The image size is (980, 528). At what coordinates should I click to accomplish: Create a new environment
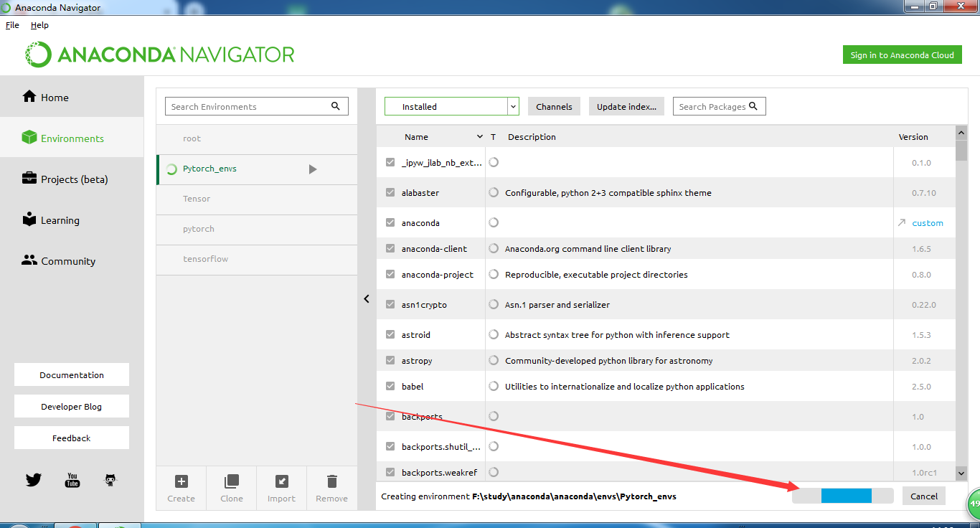[x=182, y=488]
